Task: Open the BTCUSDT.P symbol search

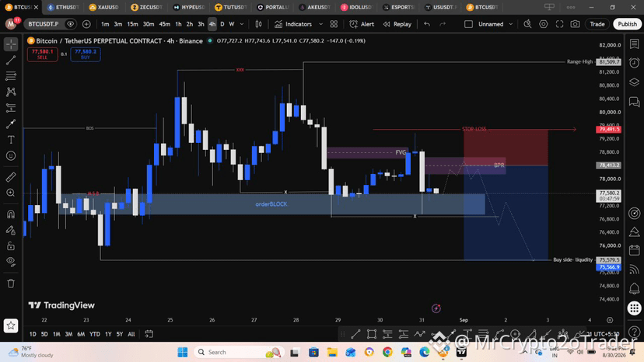Action: 44,24
